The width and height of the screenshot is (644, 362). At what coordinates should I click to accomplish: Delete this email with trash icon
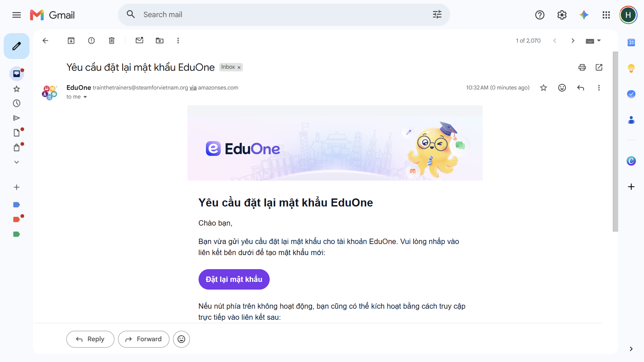click(112, 41)
